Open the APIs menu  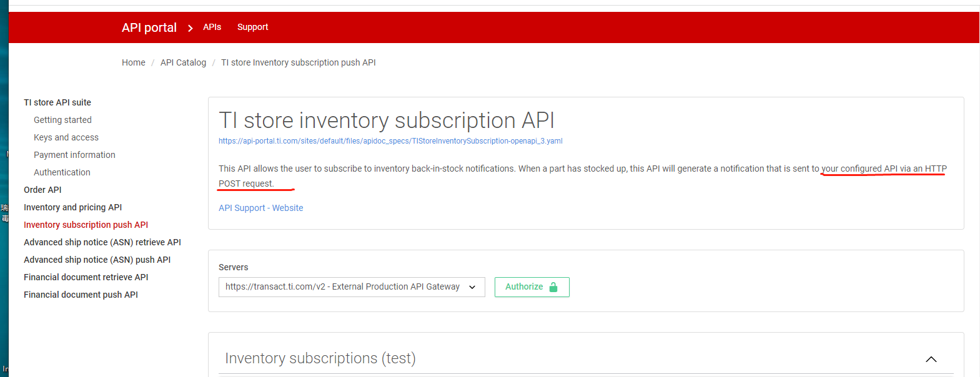pyautogui.click(x=212, y=27)
